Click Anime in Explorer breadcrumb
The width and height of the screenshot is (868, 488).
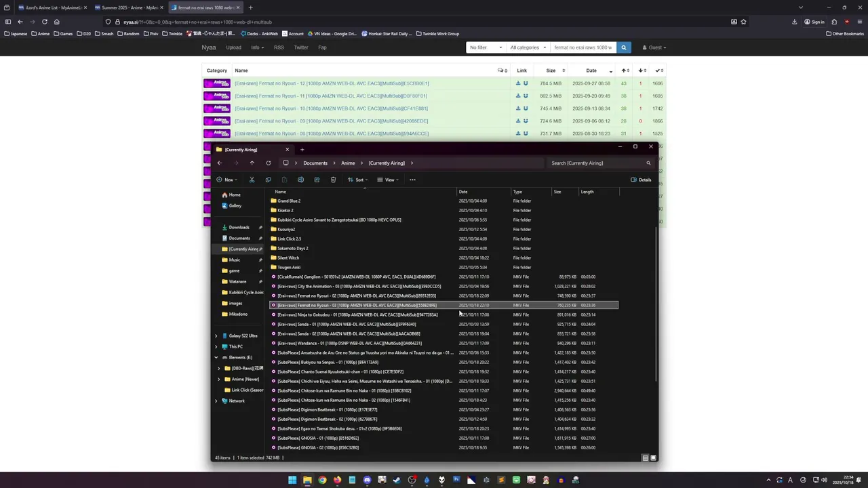[348, 163]
